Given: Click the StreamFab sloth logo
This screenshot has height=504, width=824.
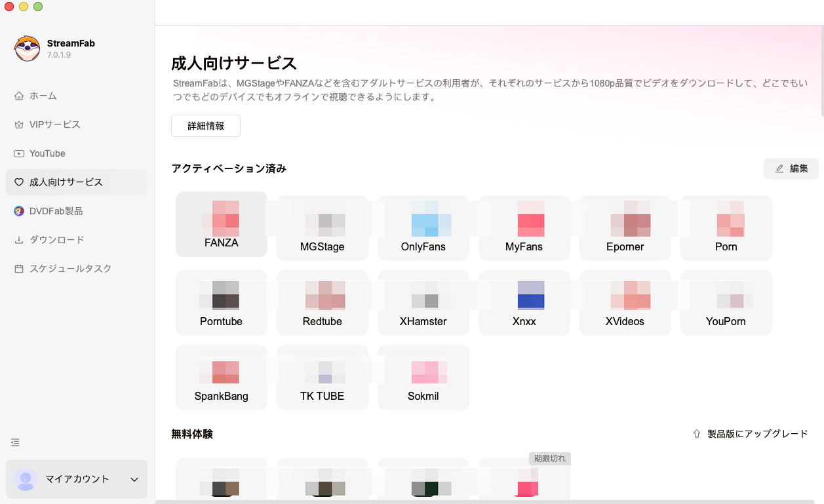Looking at the screenshot, I should [x=28, y=48].
